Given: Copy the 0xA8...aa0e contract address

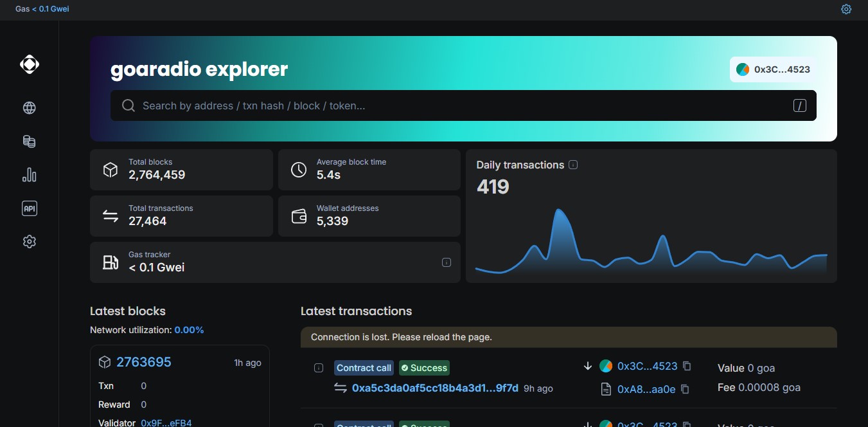Looking at the screenshot, I should [685, 389].
